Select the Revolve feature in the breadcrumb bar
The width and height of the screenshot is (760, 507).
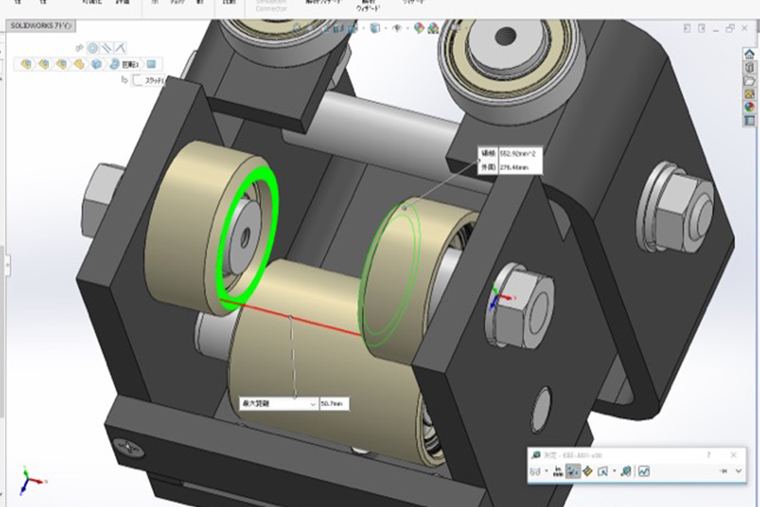pos(125,64)
